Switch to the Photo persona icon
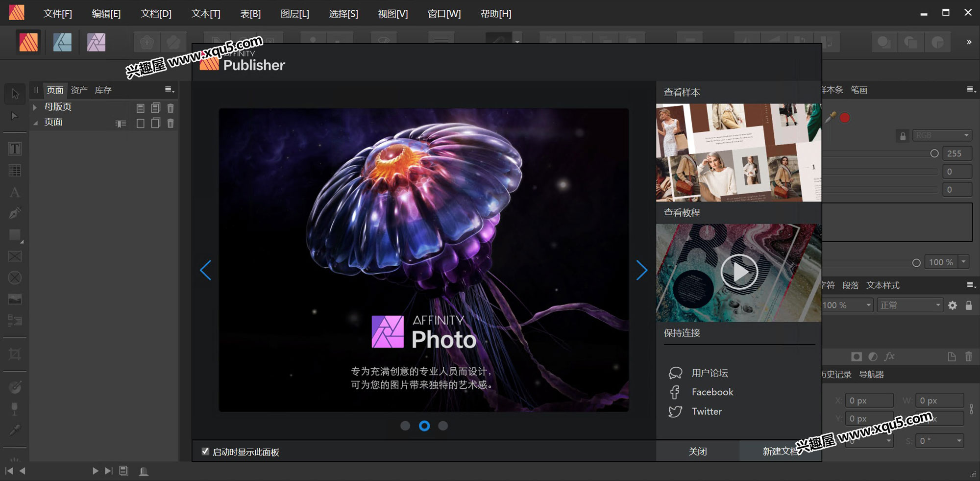This screenshot has height=481, width=980. tap(96, 42)
